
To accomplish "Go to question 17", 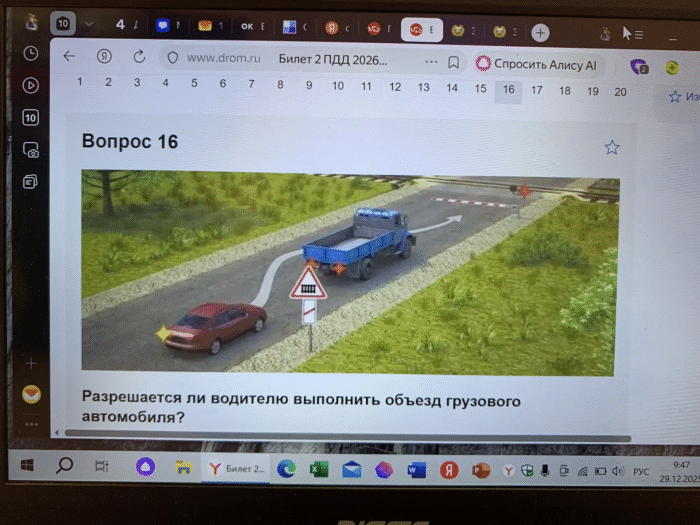I will 537,90.
